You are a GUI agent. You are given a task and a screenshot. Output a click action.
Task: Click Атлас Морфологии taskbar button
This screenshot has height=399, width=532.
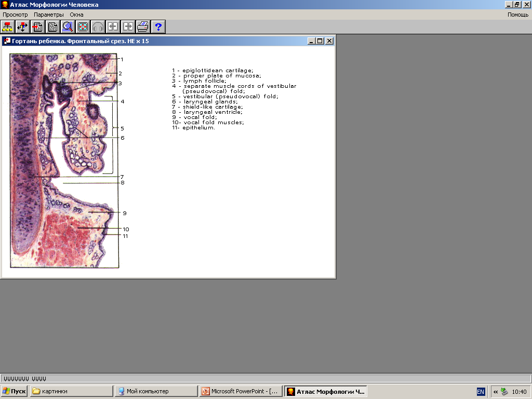pos(325,391)
